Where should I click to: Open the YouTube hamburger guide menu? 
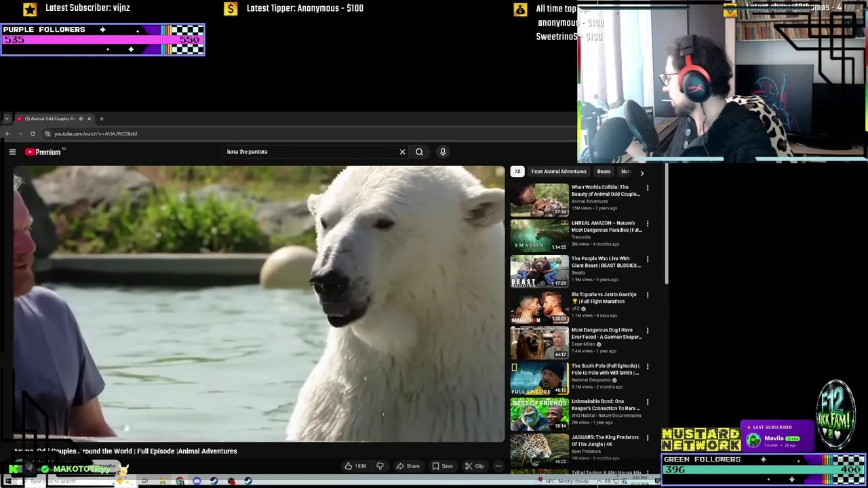tap(12, 152)
